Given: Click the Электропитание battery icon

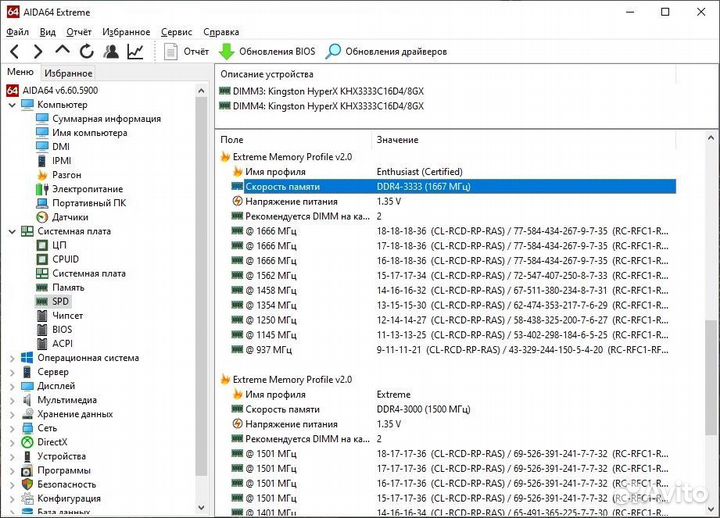Looking at the screenshot, I should 42,189.
